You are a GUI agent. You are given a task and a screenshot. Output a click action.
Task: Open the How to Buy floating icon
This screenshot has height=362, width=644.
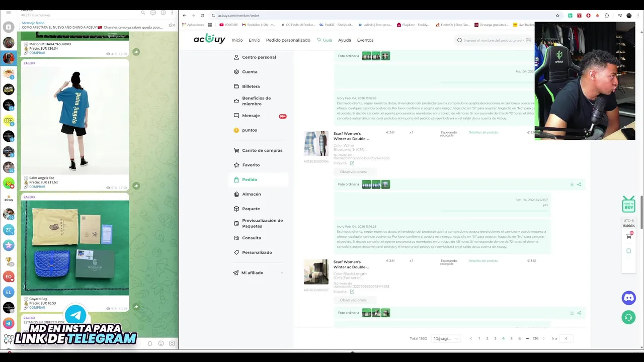click(x=628, y=204)
